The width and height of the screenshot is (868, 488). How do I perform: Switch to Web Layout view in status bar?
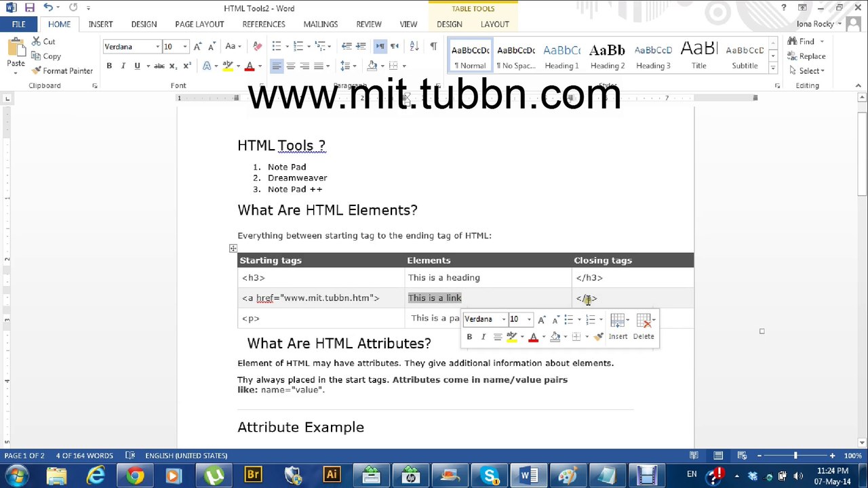tap(743, 455)
